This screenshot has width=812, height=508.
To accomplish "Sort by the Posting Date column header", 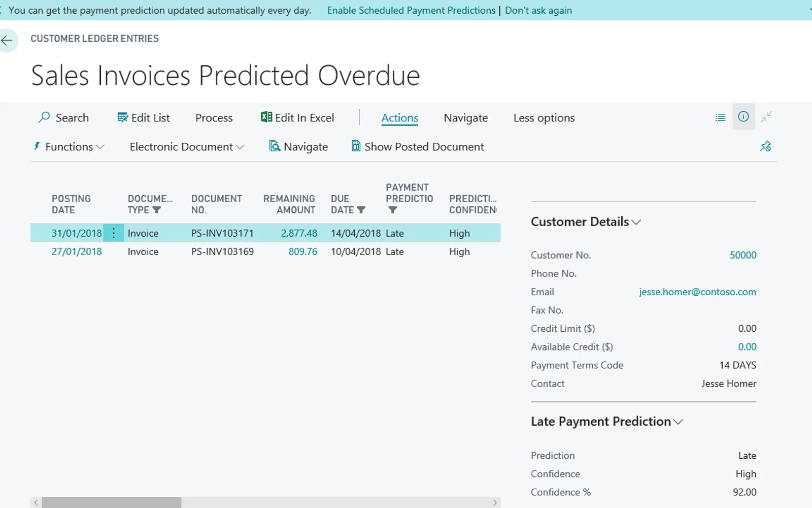I will 71,204.
